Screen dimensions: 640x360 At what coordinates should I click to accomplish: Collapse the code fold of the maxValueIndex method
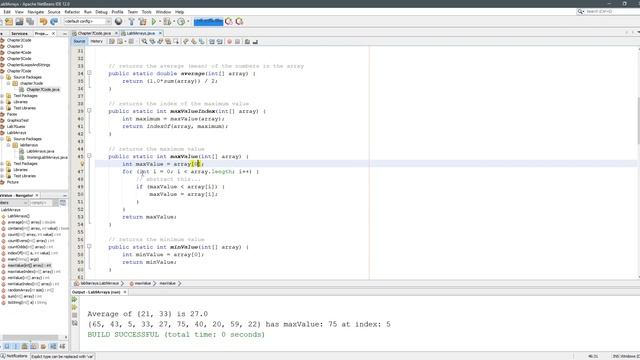click(x=89, y=111)
